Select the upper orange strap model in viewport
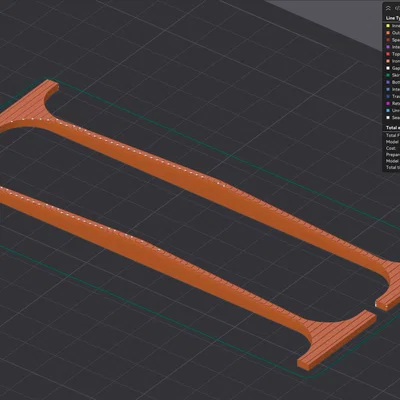 213,187
